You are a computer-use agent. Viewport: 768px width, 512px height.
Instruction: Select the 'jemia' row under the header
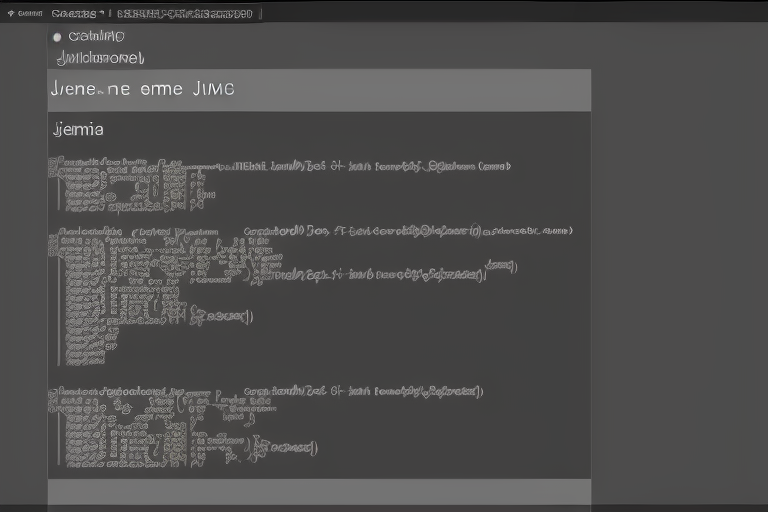[x=77, y=129]
